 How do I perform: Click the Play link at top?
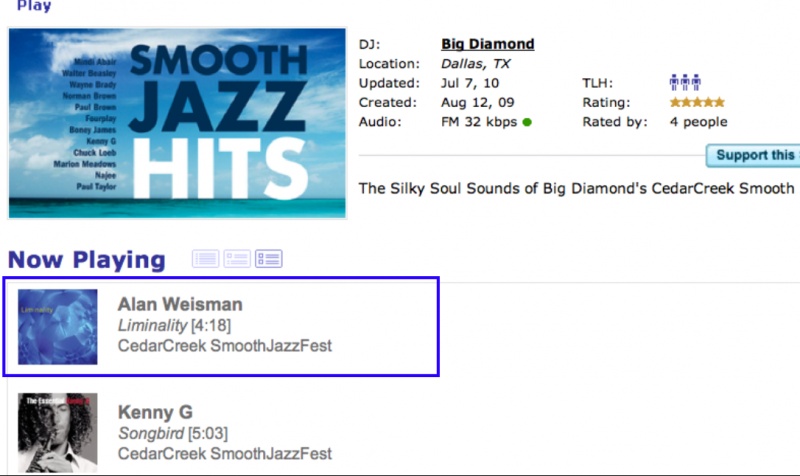(34, 6)
